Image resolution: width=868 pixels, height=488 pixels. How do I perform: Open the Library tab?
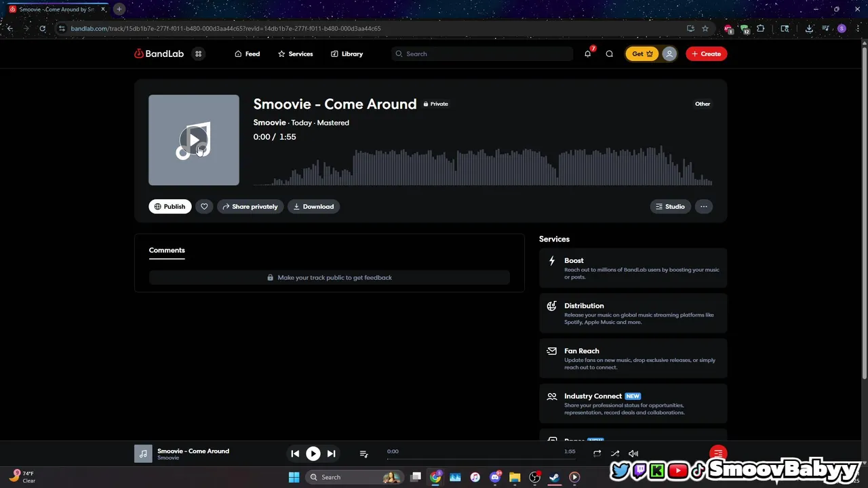[x=347, y=54]
